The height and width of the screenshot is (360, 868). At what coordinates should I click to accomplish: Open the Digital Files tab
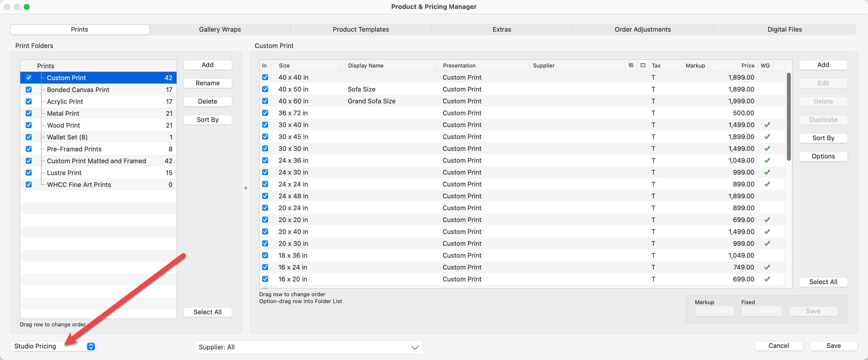(x=784, y=30)
